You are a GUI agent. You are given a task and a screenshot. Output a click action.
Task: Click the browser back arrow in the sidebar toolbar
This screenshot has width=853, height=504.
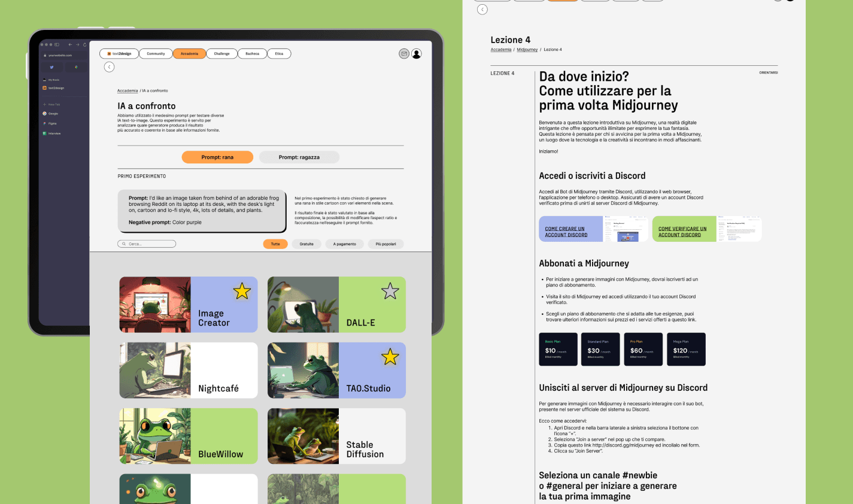click(70, 45)
